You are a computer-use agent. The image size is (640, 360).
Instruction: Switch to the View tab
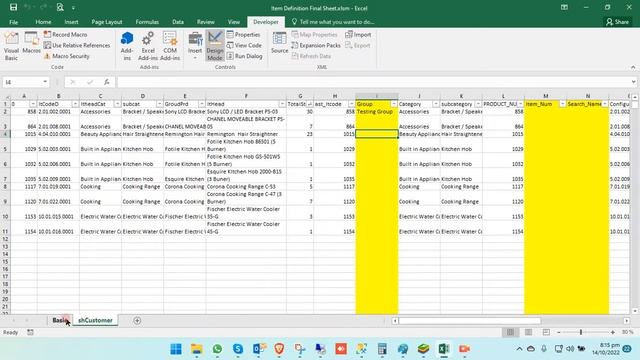pos(234,22)
